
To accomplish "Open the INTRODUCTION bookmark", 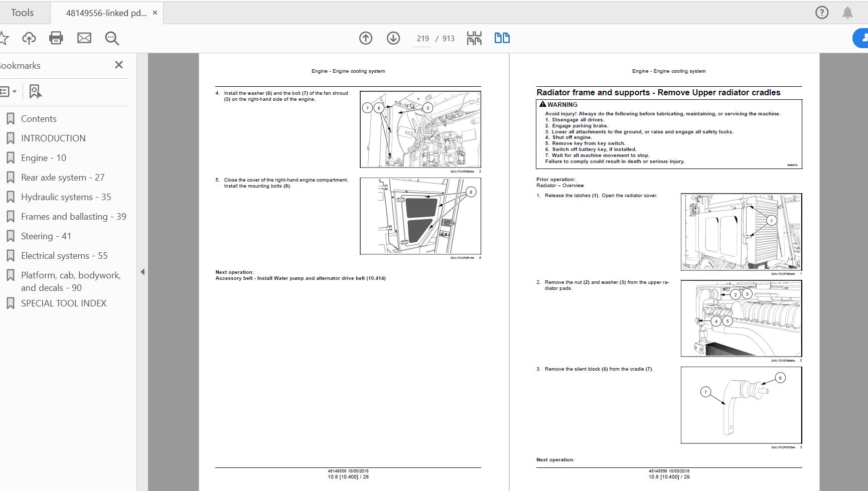I will 53,138.
